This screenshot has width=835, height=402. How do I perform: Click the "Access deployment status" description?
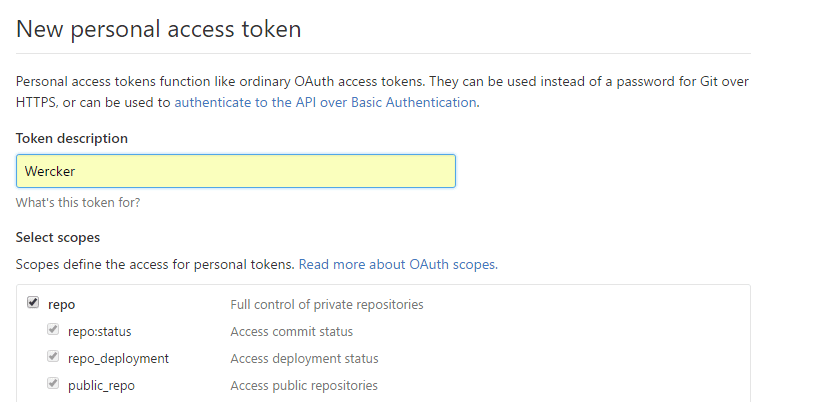304,358
